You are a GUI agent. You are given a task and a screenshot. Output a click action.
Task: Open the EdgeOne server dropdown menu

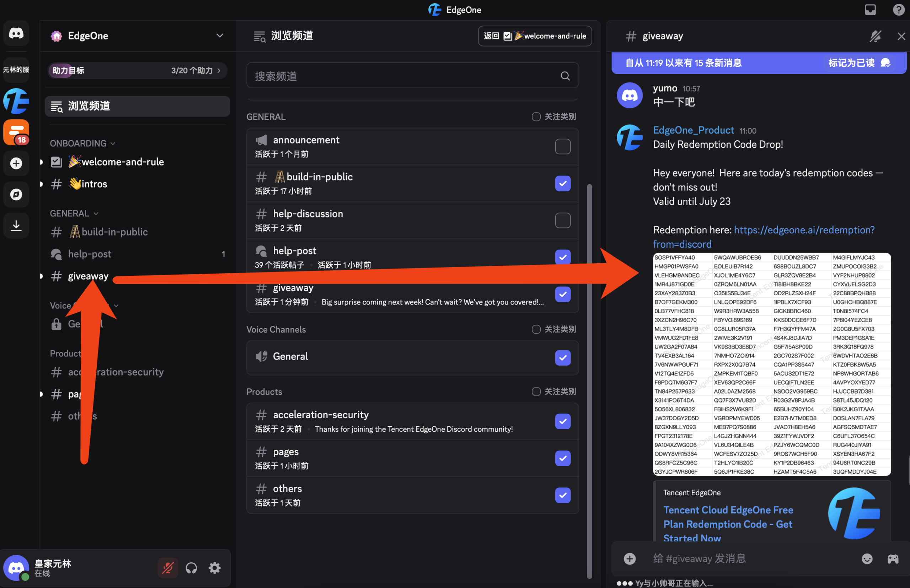220,36
